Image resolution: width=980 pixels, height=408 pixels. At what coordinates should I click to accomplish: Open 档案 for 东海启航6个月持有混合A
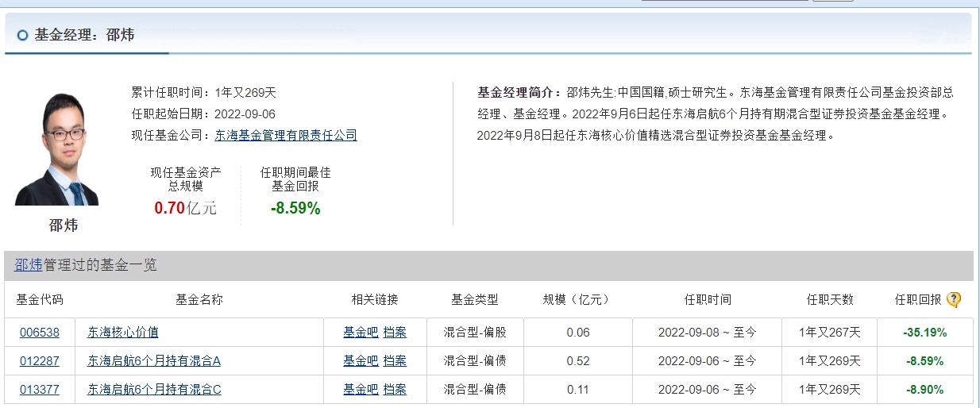395,361
